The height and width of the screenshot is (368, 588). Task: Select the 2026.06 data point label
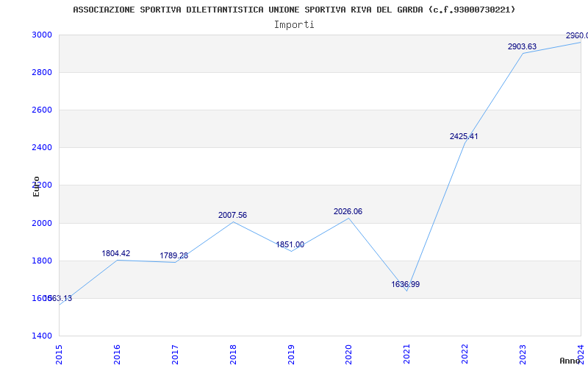348,212
